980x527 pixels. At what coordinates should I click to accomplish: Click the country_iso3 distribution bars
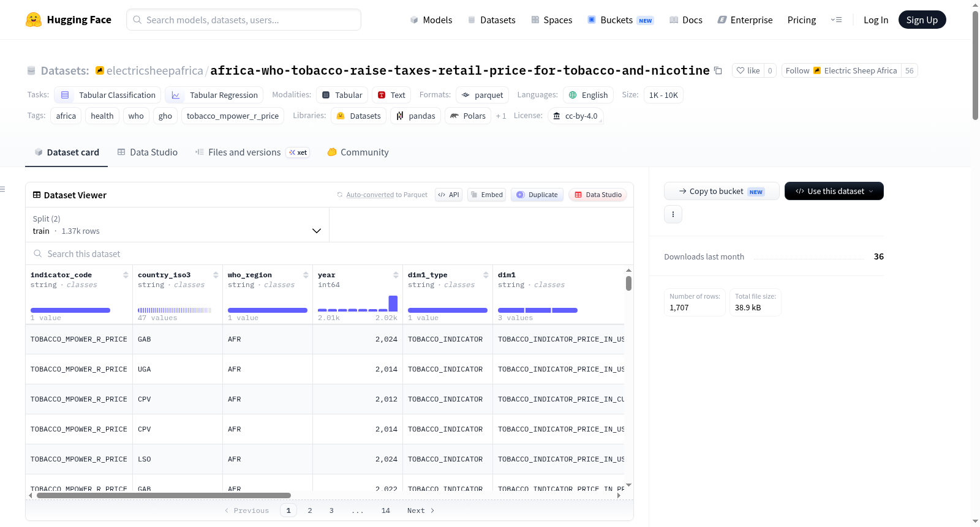[175, 310]
